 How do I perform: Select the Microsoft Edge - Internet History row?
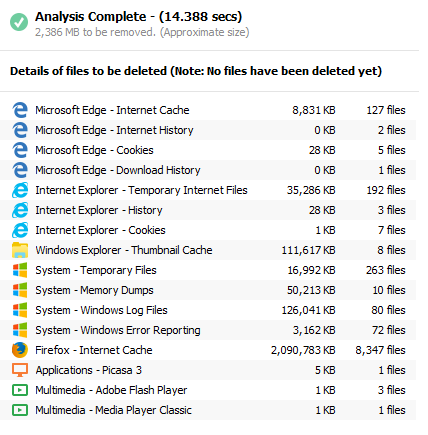pyautogui.click(x=208, y=130)
